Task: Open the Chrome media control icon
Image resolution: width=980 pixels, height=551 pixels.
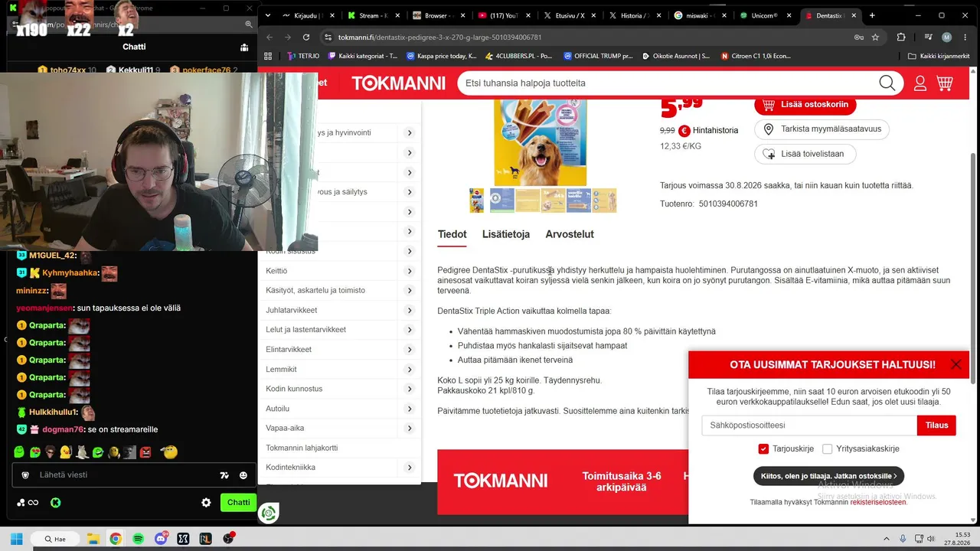Action: tap(928, 37)
